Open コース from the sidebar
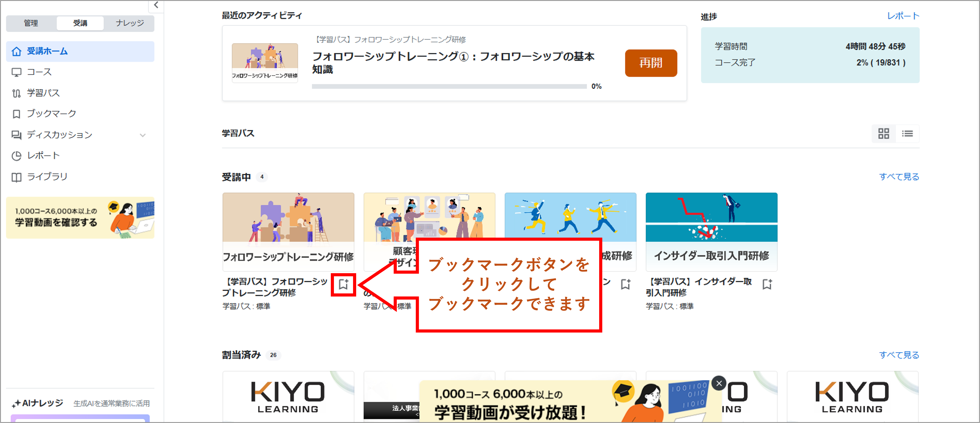The image size is (980, 423). [x=39, y=72]
